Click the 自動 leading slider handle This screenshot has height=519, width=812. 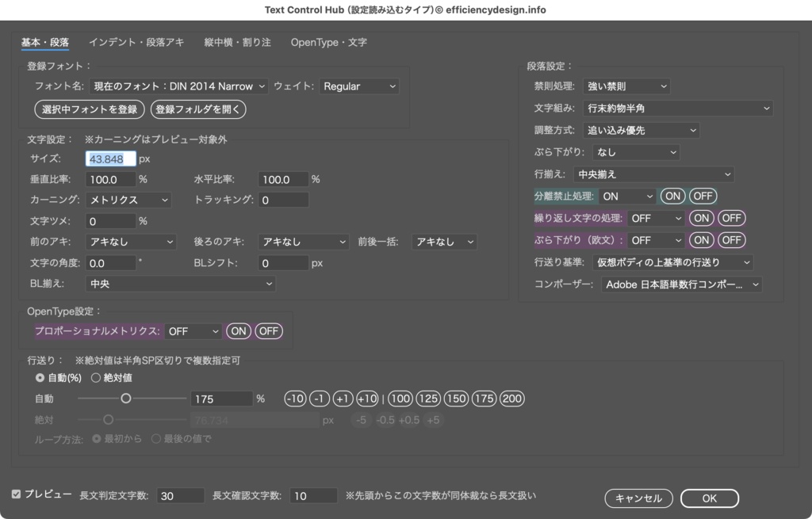[x=126, y=399]
